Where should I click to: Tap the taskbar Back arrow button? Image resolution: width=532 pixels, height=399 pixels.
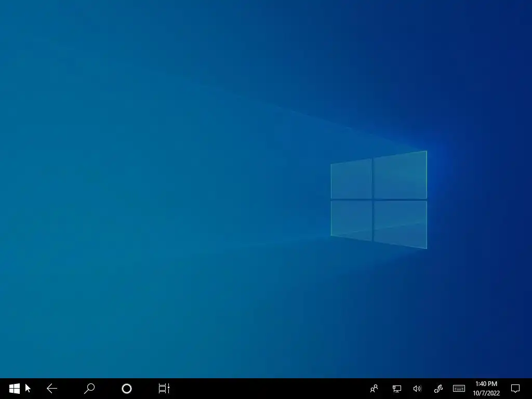point(52,389)
